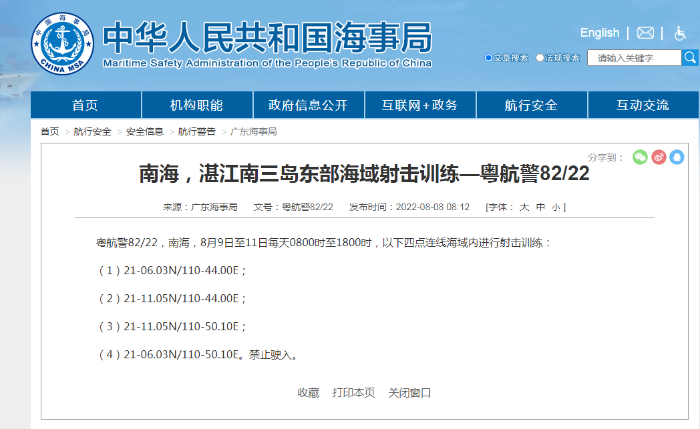
Task: Click the 文号：粤航警82/22 text
Action: [x=293, y=207]
